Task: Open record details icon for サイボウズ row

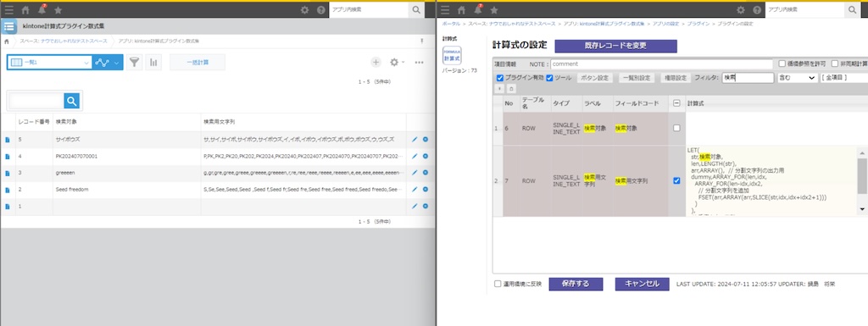Action: [8, 140]
